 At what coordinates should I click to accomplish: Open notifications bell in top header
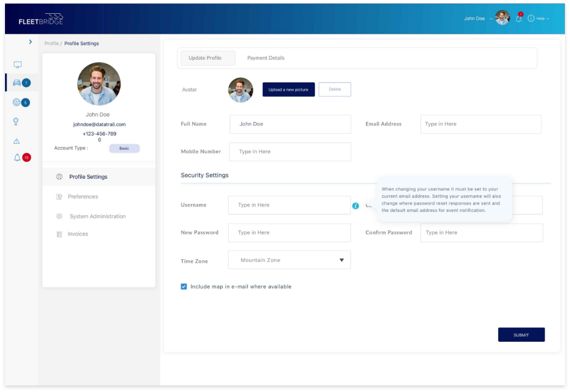point(519,18)
